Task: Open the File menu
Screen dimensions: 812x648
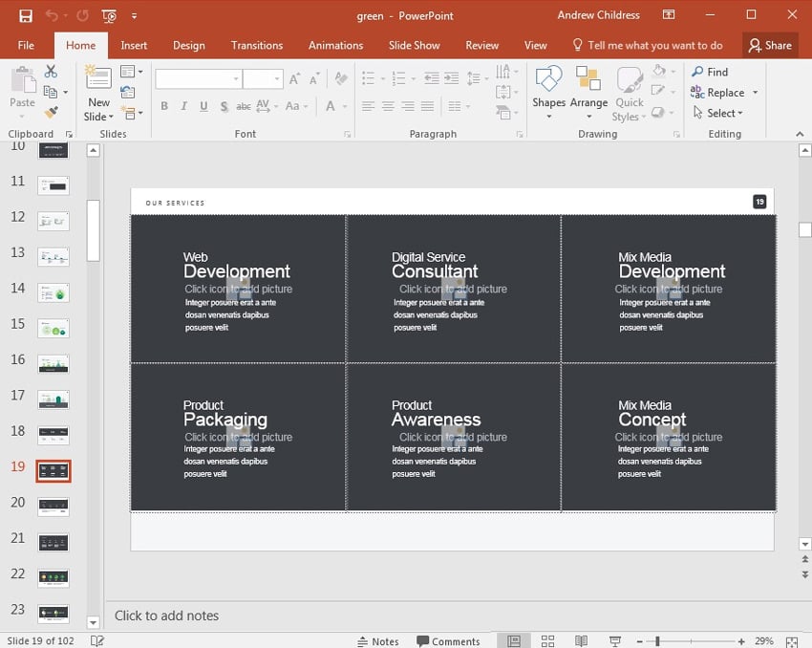Action: [26, 45]
